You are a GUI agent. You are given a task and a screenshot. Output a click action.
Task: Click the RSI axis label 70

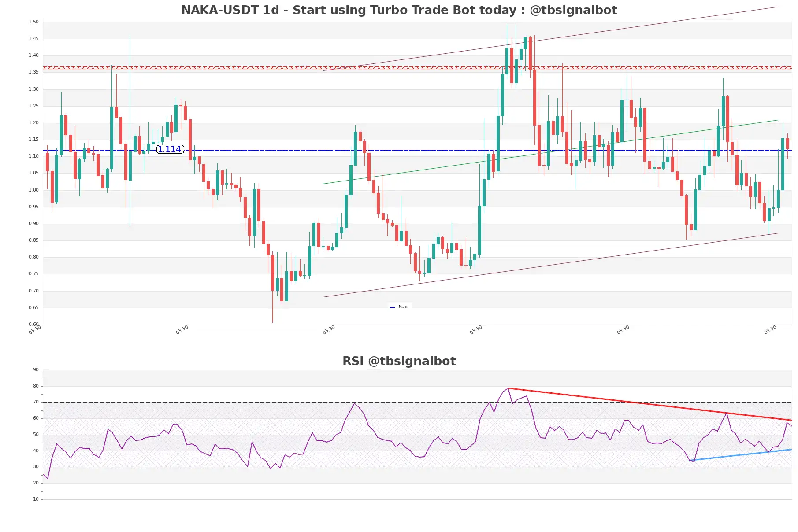coord(36,402)
